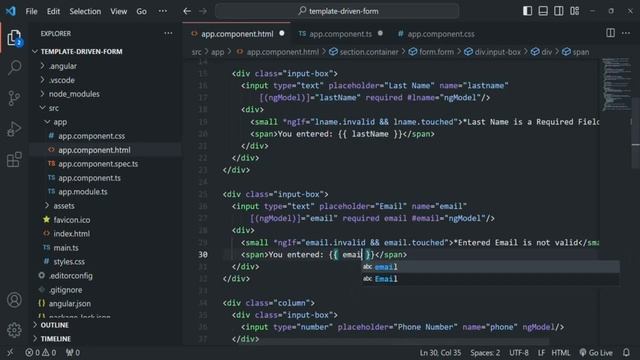Show more menu bar items ellipsis

point(162,11)
